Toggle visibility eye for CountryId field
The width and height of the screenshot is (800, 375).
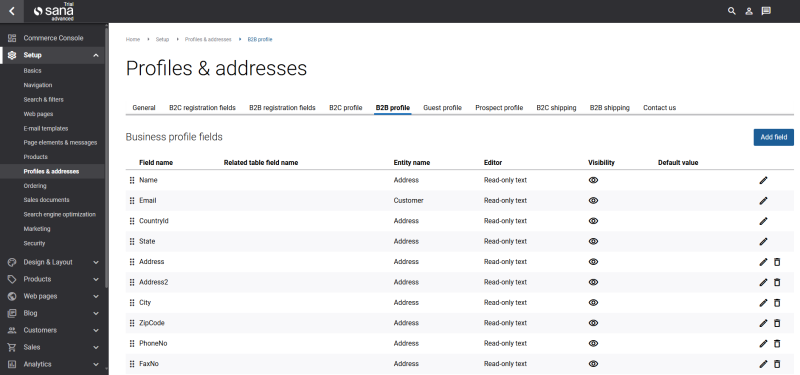click(x=593, y=221)
